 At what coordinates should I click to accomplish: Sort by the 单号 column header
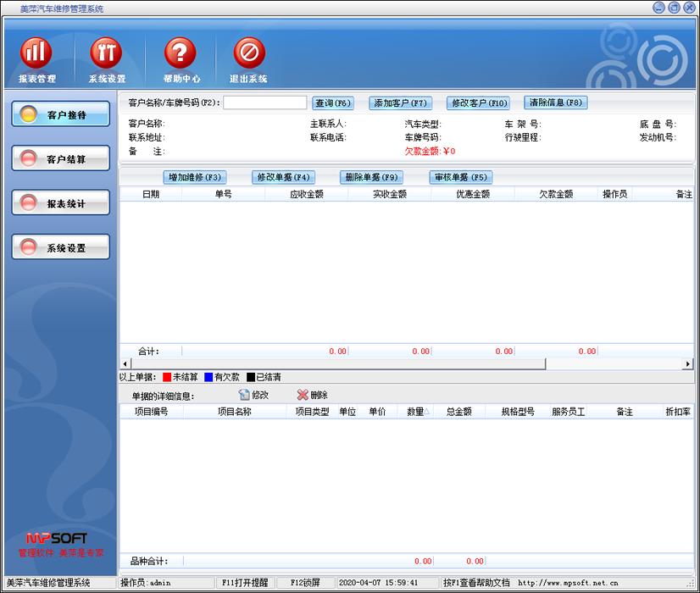point(223,194)
